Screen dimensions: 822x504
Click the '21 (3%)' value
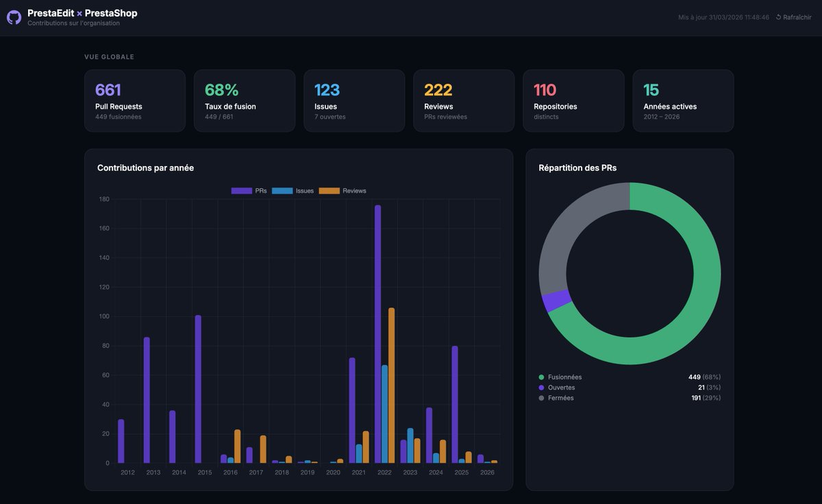(x=709, y=388)
